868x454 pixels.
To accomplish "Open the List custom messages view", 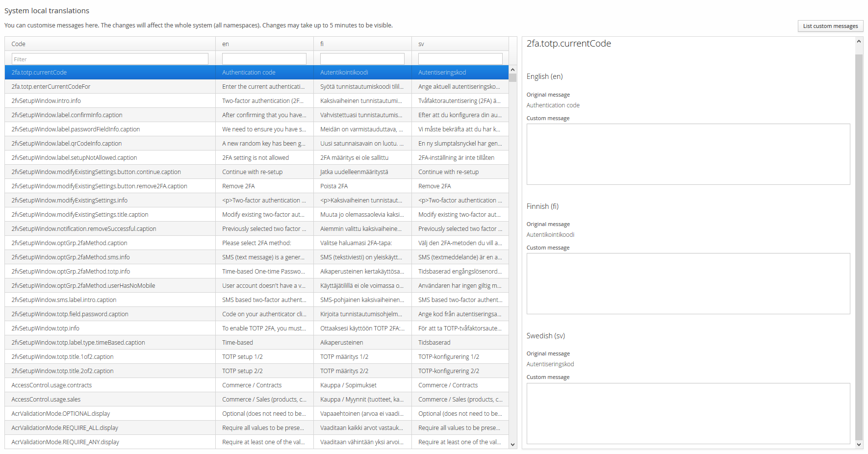I will (830, 26).
